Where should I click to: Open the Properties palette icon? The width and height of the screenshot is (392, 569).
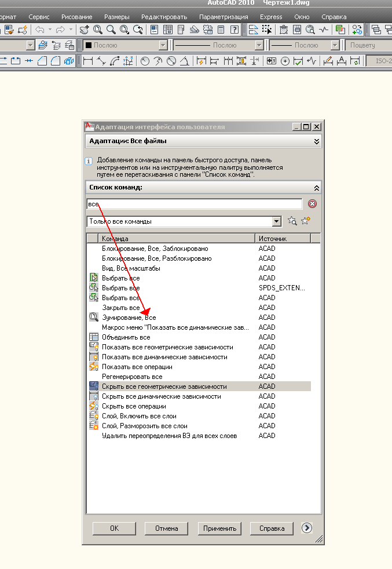155,30
